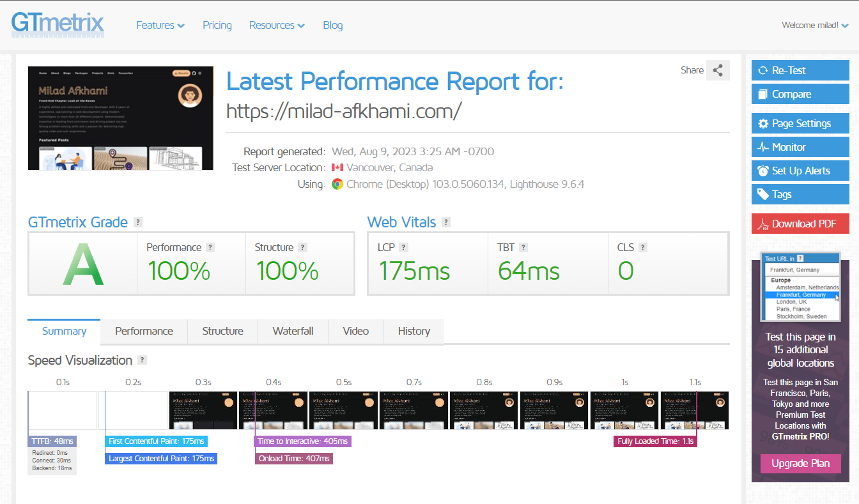Screen dimensions: 859x504
Task: Select the Summary tab
Action: 64,331
